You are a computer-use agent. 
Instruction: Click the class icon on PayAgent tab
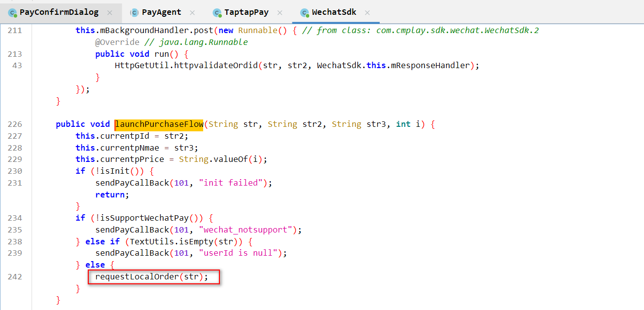pyautogui.click(x=134, y=12)
